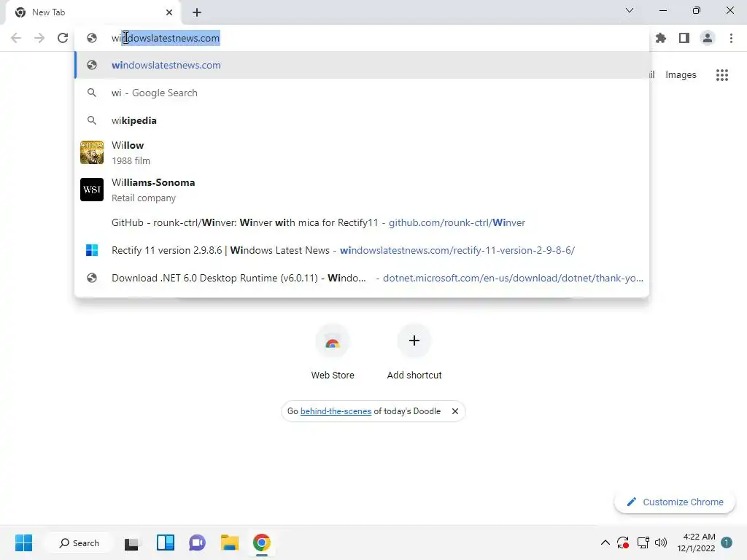Open Task View on the taskbar

131,543
